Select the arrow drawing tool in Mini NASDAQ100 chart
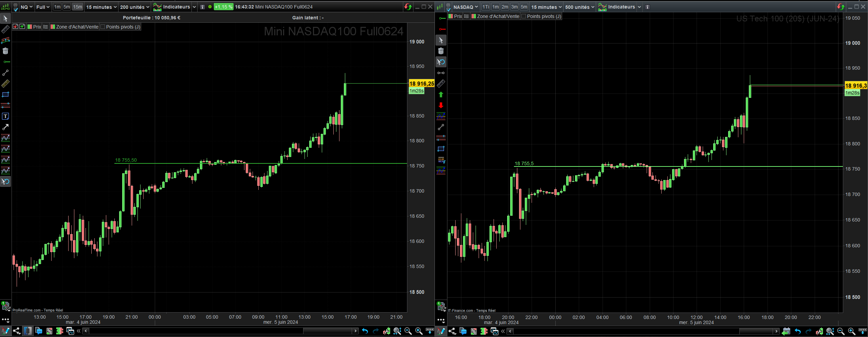Viewport: 868px width, 337px height. 5,127
